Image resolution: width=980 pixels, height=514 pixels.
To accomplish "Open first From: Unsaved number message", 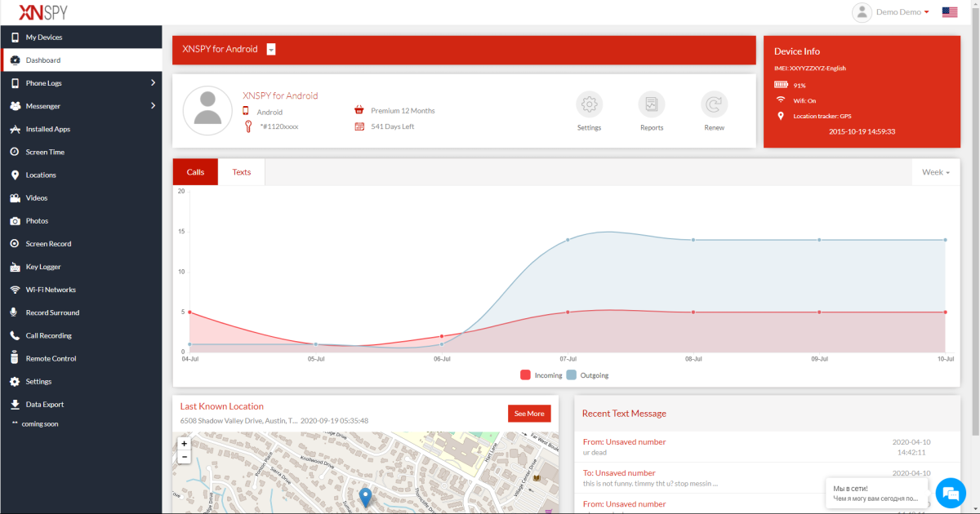I will pyautogui.click(x=625, y=441).
